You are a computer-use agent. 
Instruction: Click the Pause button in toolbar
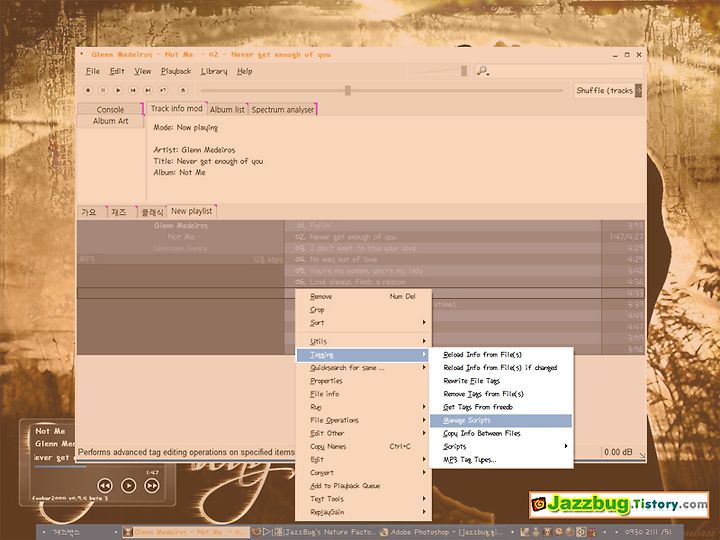point(103,90)
